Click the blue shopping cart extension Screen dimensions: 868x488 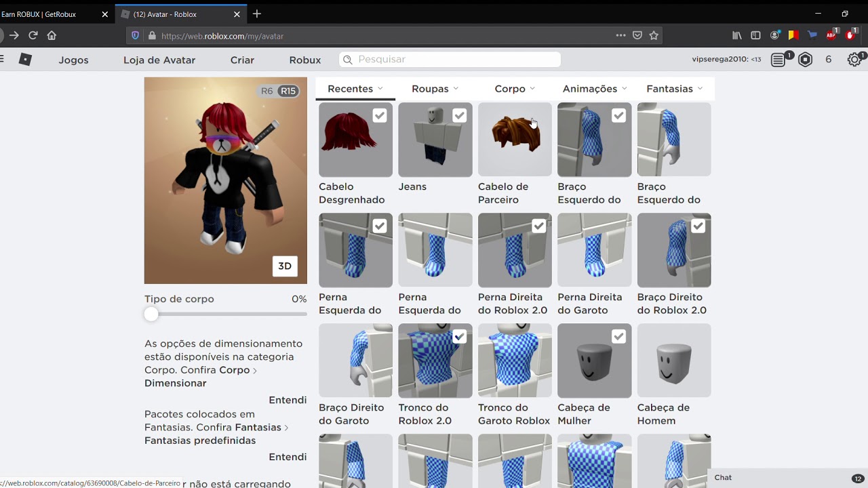click(x=812, y=35)
